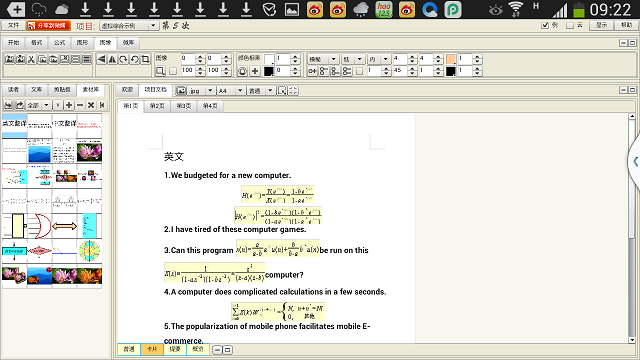Tap the gallery picture icon in status bar

tap(291, 9)
